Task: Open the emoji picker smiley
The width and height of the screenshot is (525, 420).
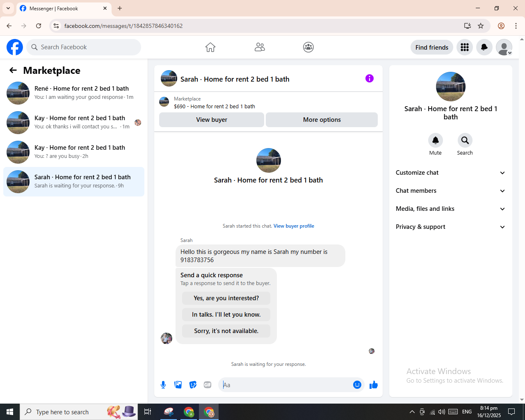Action: [x=357, y=385]
